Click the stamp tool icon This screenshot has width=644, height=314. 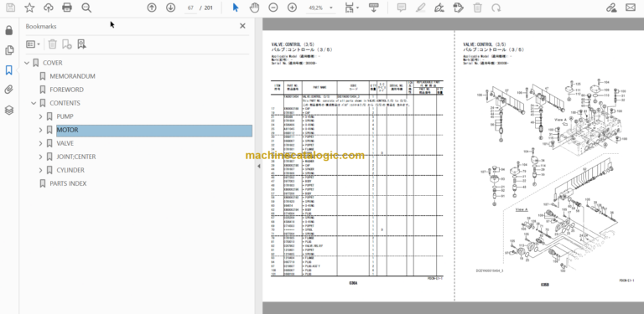pos(459,8)
